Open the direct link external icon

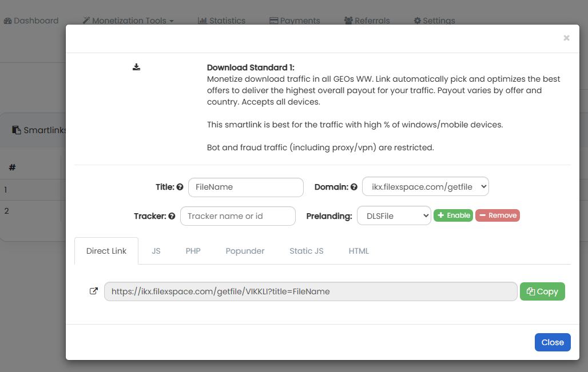pyautogui.click(x=94, y=291)
